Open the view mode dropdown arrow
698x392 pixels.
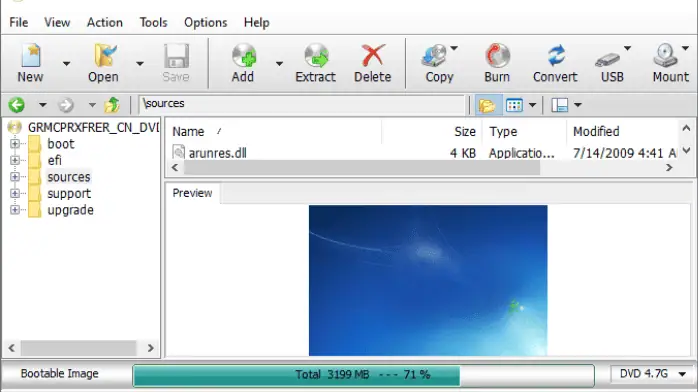(532, 105)
